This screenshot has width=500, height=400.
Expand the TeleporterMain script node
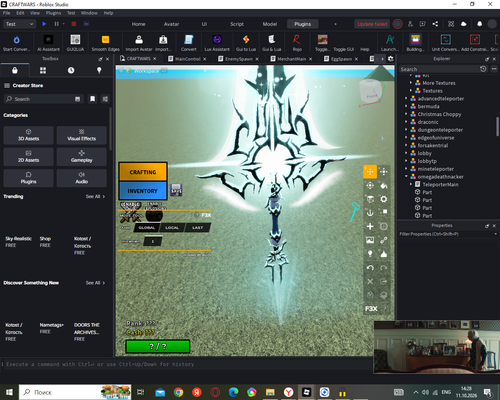coord(411,184)
